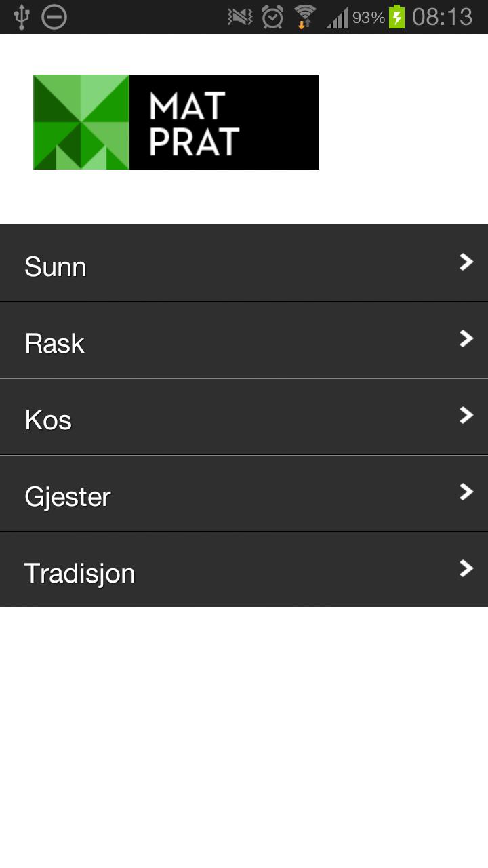Tap the do-not-disturb circle icon
The height and width of the screenshot is (868, 488).
(54, 17)
